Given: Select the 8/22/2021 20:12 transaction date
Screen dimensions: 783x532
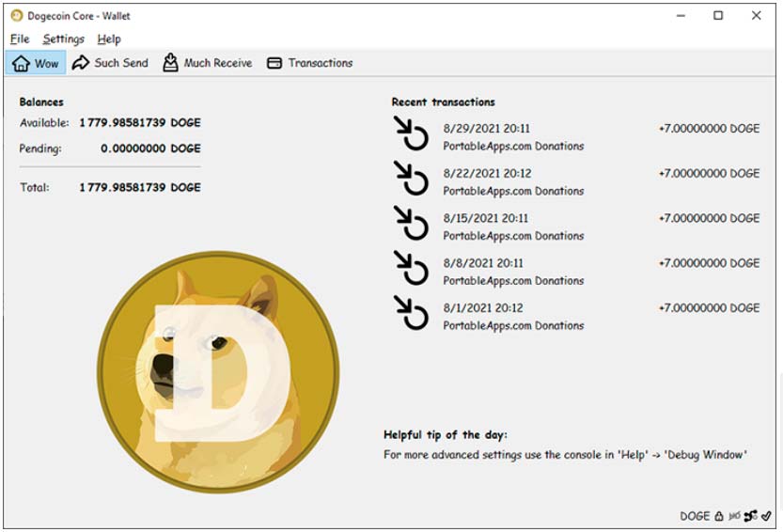Looking at the screenshot, I should click(487, 173).
